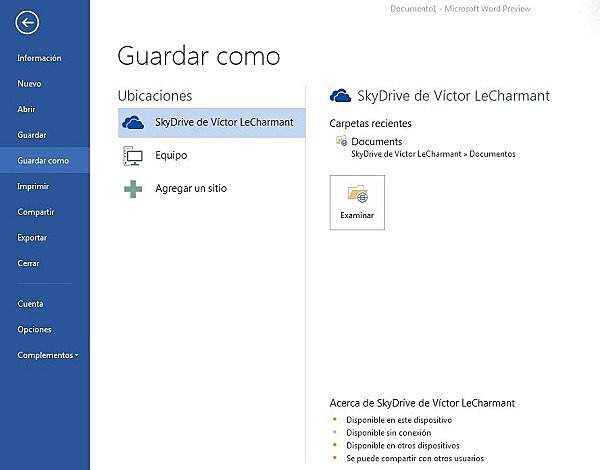Click 'Se puede compartir con otros usuarios' text
Viewport: 600px width, 470px height.
pyautogui.click(x=415, y=458)
